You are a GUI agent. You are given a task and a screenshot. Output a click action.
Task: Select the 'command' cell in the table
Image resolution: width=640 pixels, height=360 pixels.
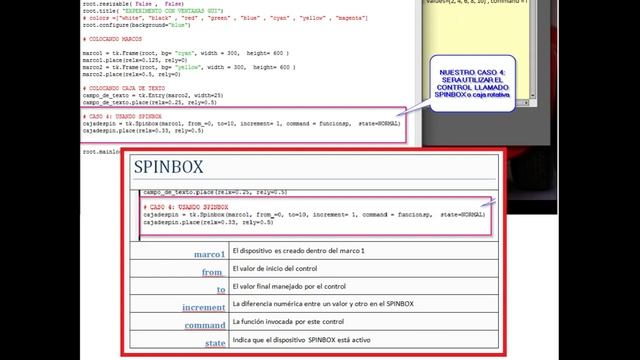pyautogui.click(x=180, y=322)
